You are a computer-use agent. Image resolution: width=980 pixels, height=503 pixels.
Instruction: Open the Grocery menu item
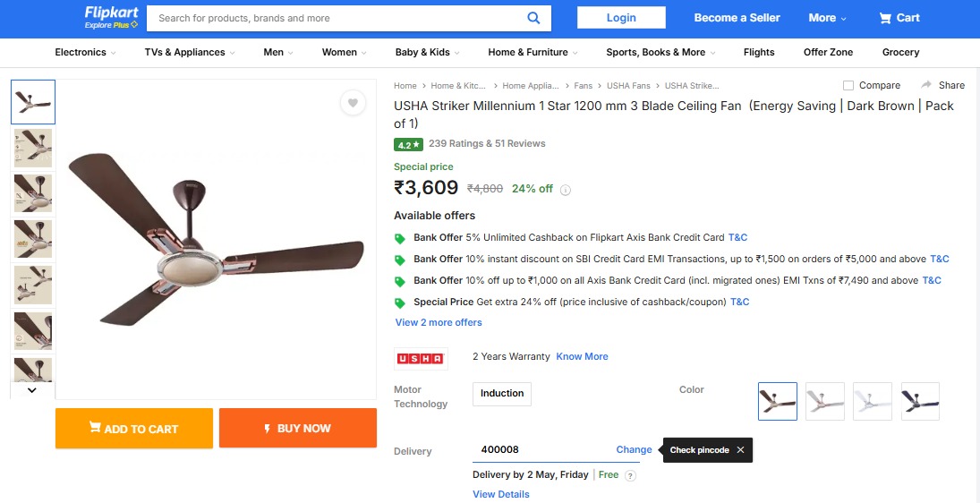(x=900, y=52)
